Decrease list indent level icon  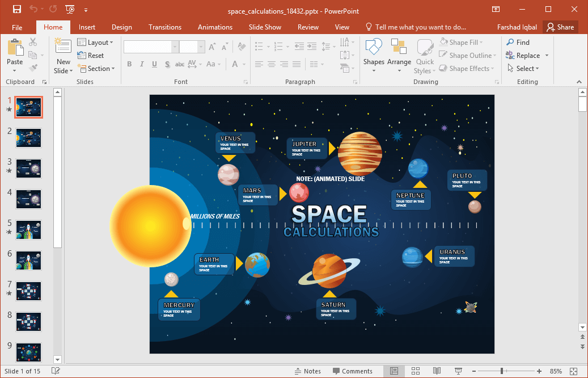pyautogui.click(x=299, y=47)
